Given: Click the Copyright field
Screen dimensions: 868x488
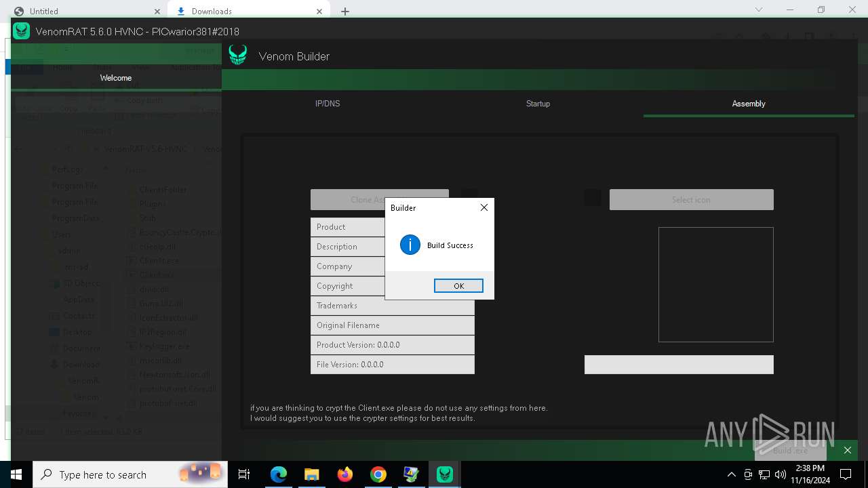Looking at the screenshot, I should click(392, 285).
